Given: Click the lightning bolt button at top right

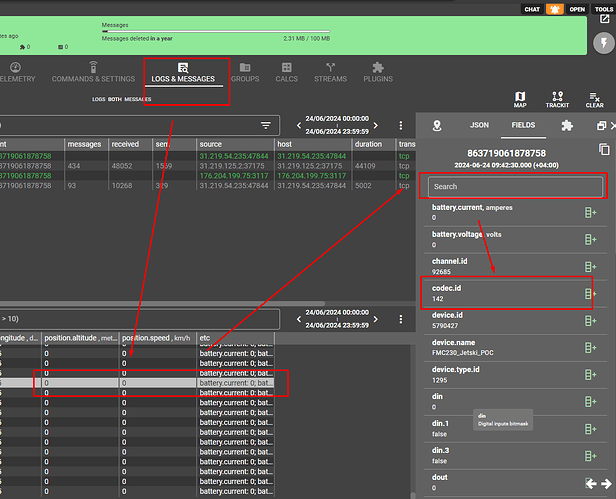Looking at the screenshot, I should coord(603,43).
